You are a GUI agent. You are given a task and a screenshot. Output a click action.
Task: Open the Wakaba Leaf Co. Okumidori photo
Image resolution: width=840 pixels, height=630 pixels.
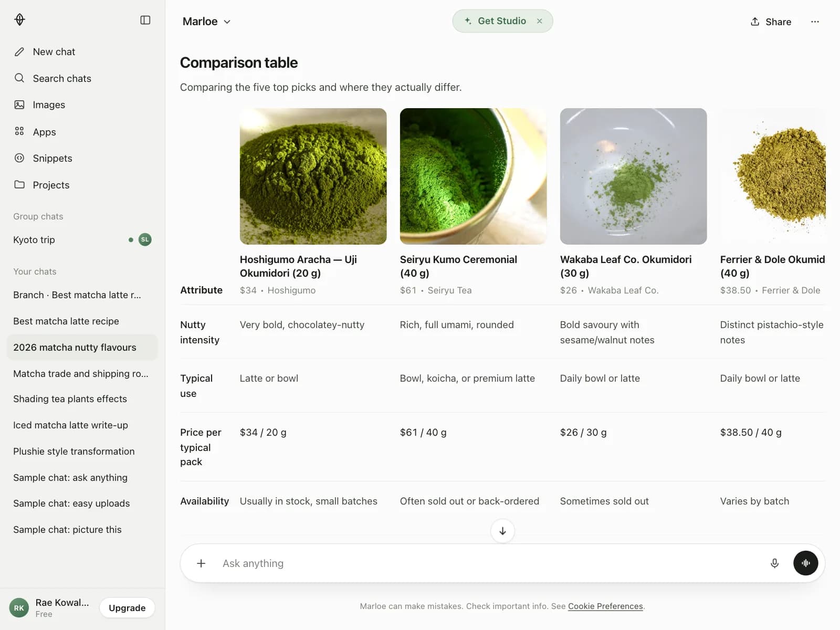tap(634, 176)
